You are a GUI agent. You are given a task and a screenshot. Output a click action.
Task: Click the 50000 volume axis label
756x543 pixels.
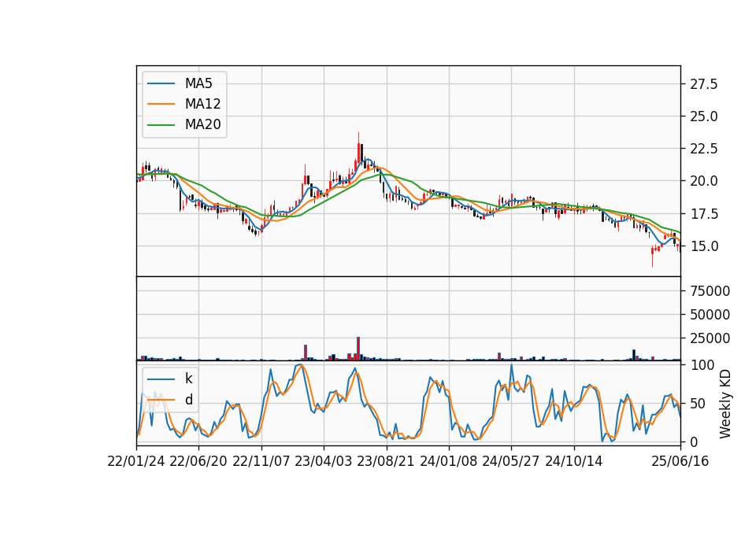[x=710, y=315]
